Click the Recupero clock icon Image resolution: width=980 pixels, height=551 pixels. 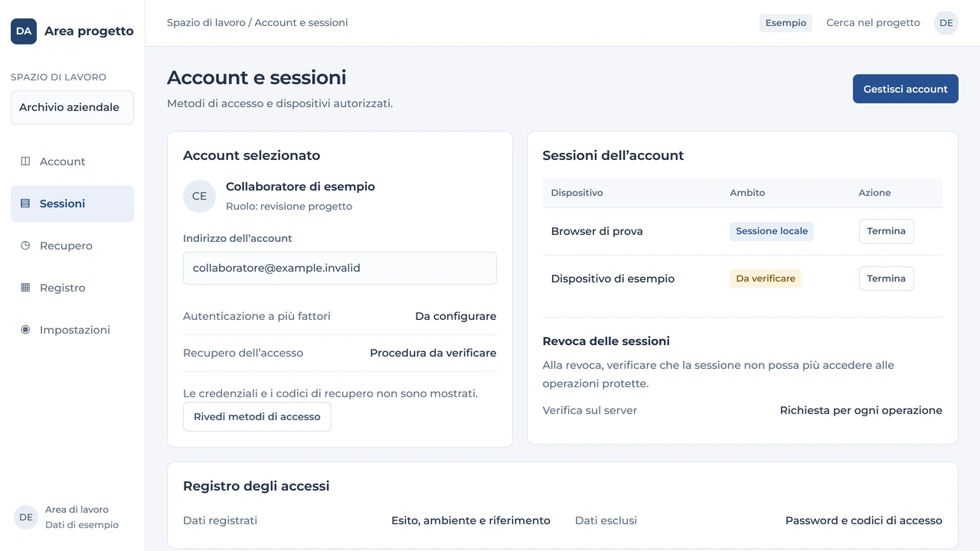coord(25,246)
